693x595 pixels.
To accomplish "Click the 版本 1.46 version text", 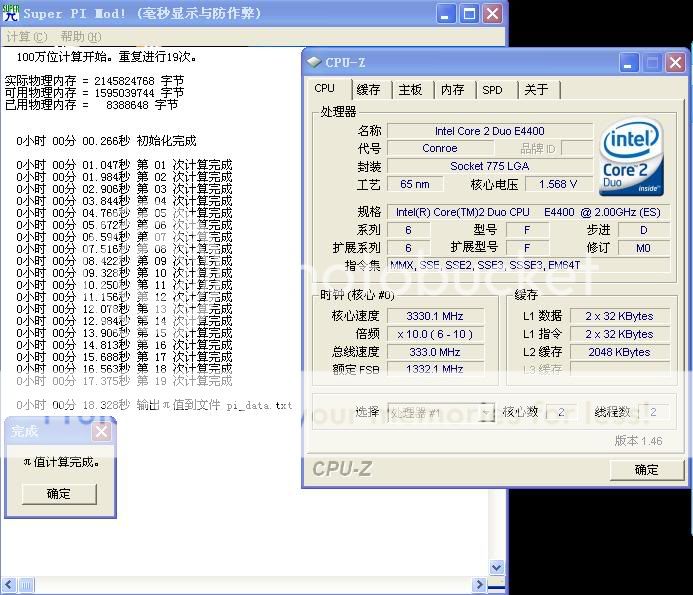I will pyautogui.click(x=638, y=441).
